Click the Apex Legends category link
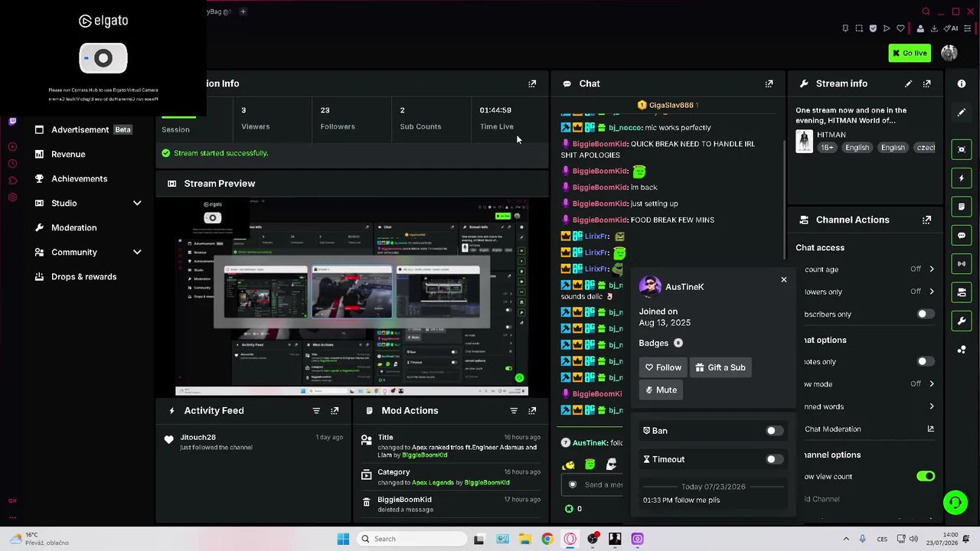 433,483
